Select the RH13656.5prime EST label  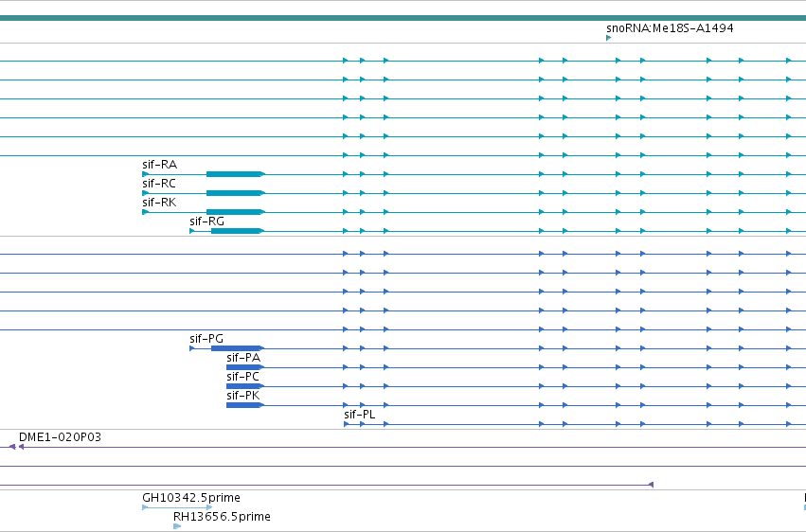pos(222,517)
